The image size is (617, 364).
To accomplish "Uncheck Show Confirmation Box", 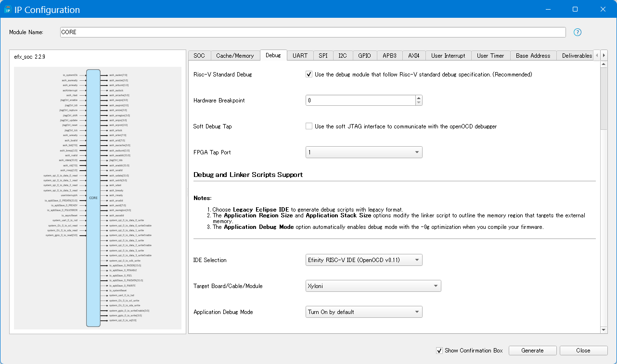I will click(439, 351).
